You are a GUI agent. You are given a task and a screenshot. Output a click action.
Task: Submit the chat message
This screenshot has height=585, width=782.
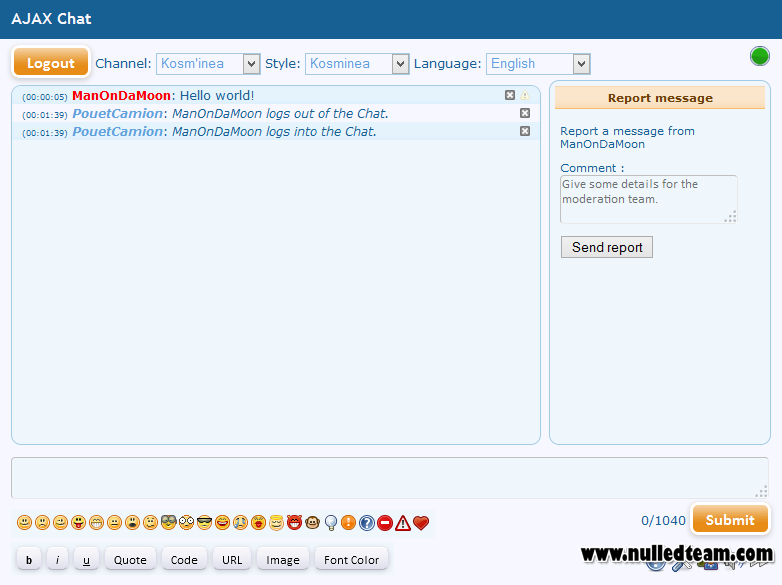[x=730, y=519]
